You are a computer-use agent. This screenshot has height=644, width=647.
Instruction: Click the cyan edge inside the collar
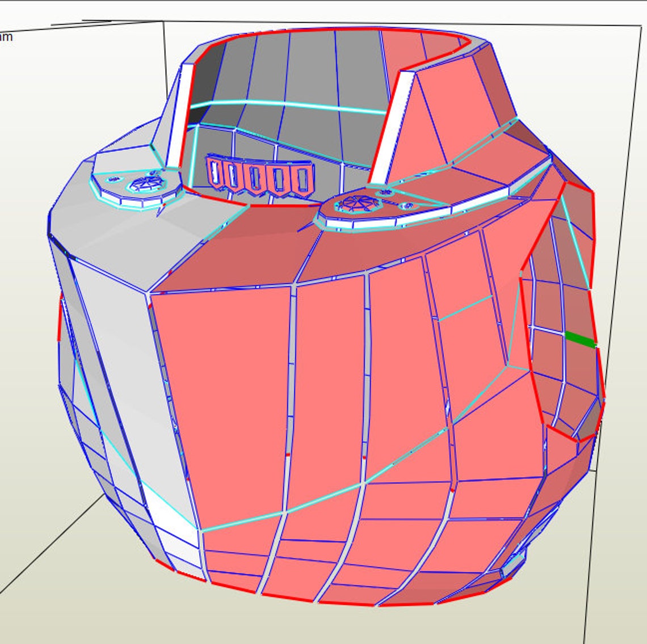click(289, 105)
